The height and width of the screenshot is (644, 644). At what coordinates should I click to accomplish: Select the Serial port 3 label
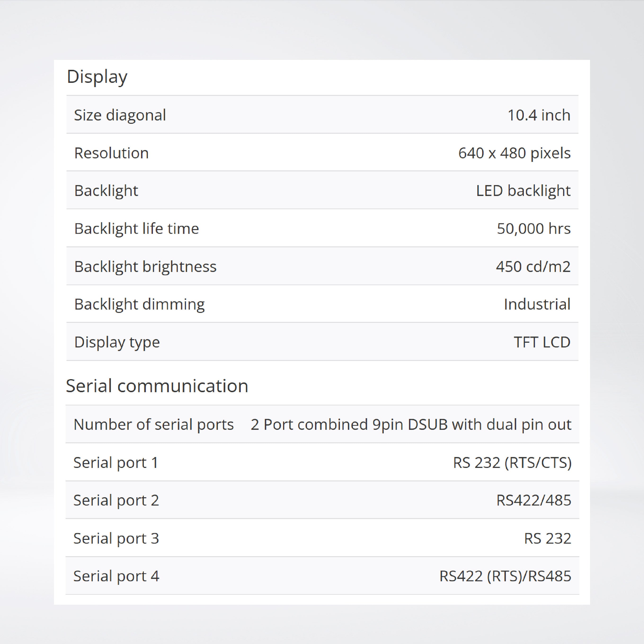pos(116,538)
